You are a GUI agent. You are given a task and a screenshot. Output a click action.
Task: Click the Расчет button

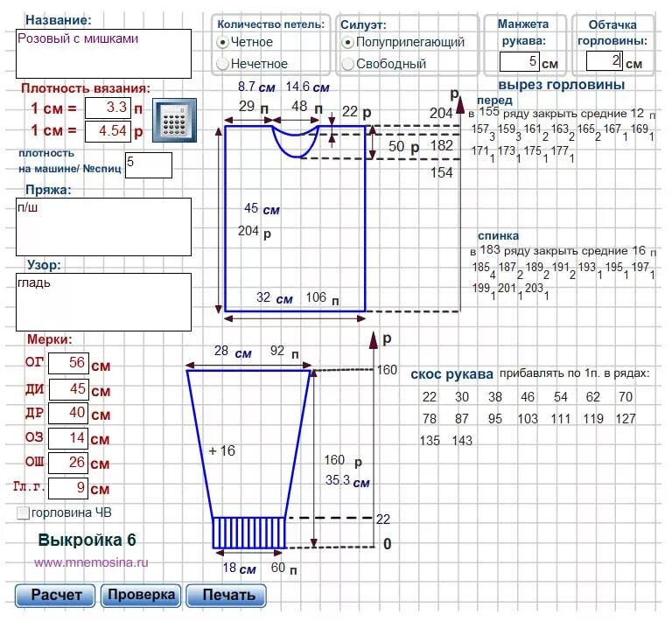(55, 596)
